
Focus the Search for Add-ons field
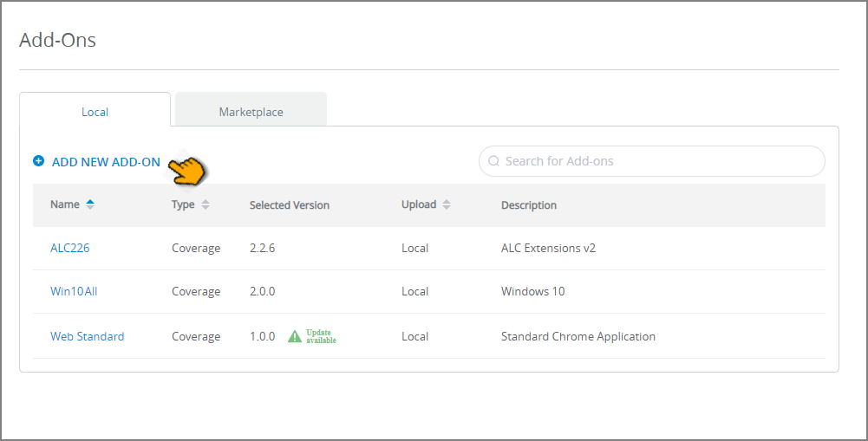[651, 161]
